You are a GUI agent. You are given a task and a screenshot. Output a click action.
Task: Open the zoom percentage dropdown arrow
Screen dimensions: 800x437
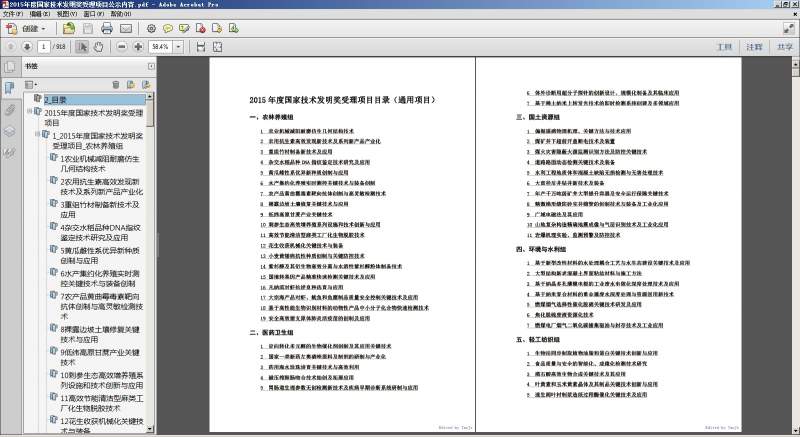tap(179, 47)
